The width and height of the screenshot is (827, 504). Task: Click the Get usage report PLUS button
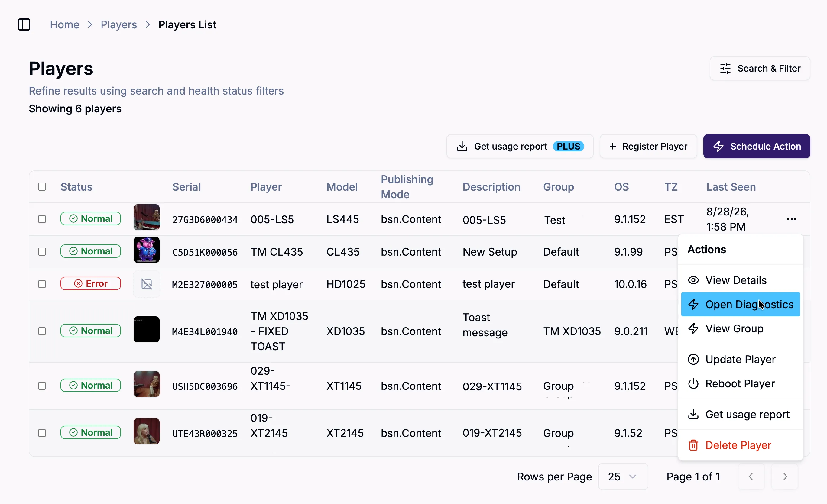click(x=520, y=146)
